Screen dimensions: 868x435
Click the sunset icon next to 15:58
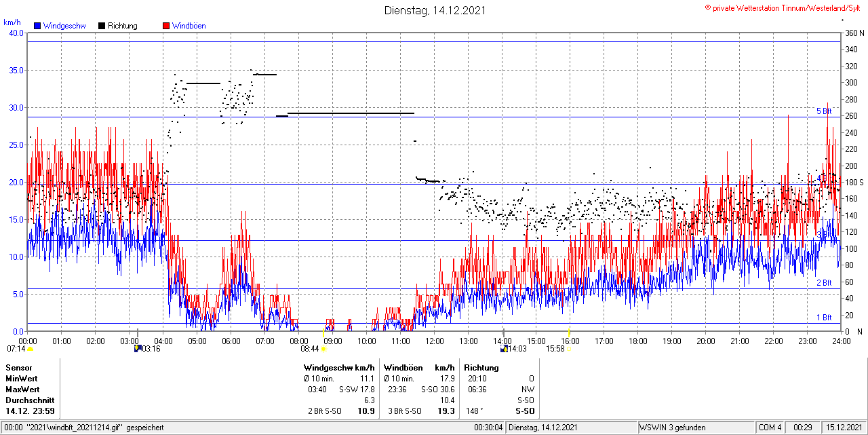tap(568, 349)
